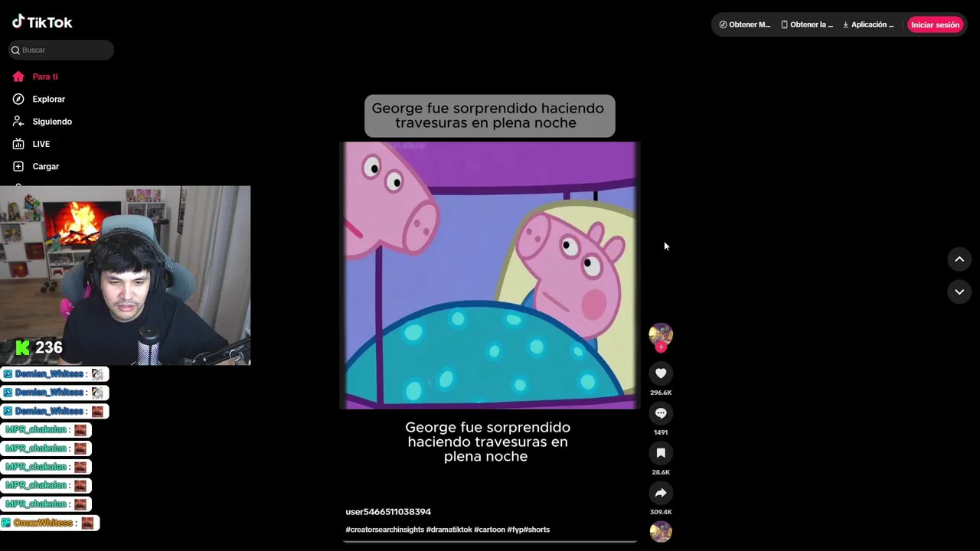
Task: Click the #creatorsearchinsights hashtag
Action: click(384, 530)
